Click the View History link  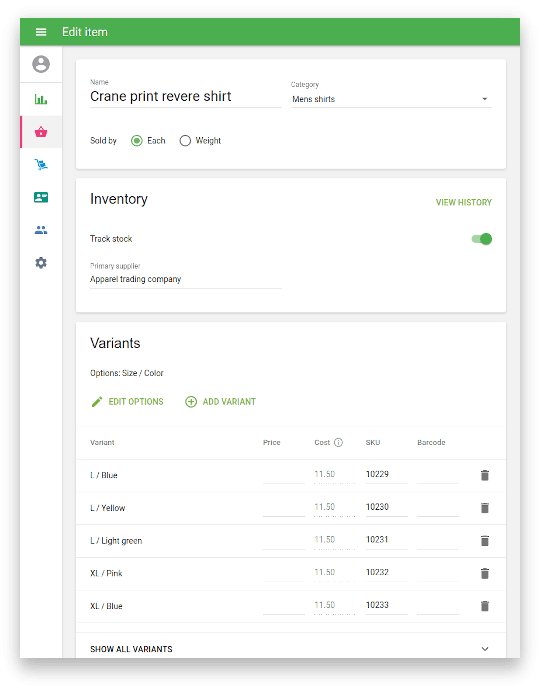[463, 202]
